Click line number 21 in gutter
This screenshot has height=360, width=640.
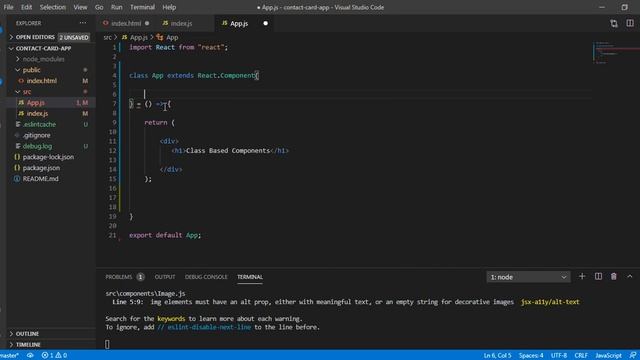[112, 235]
